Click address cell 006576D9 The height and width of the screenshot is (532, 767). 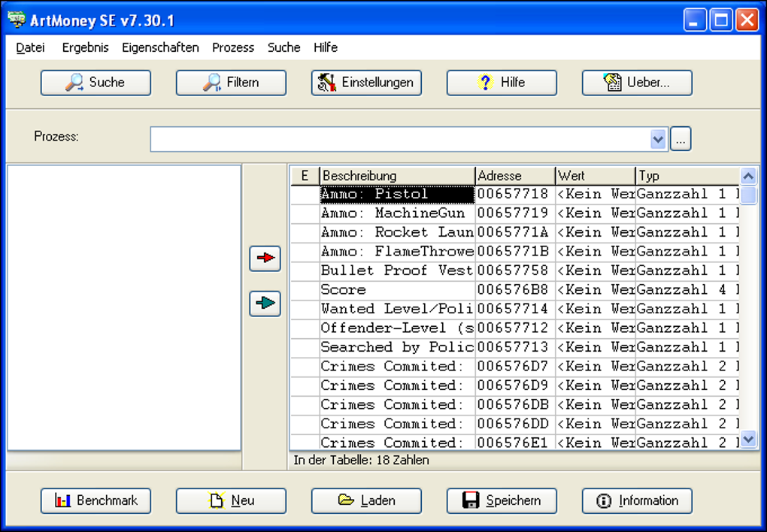pos(515,385)
